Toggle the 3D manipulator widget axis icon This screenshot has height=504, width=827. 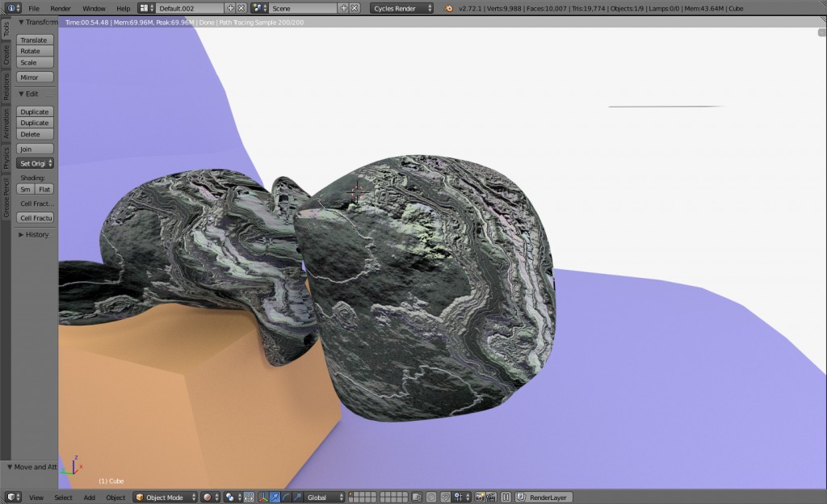coord(262,497)
